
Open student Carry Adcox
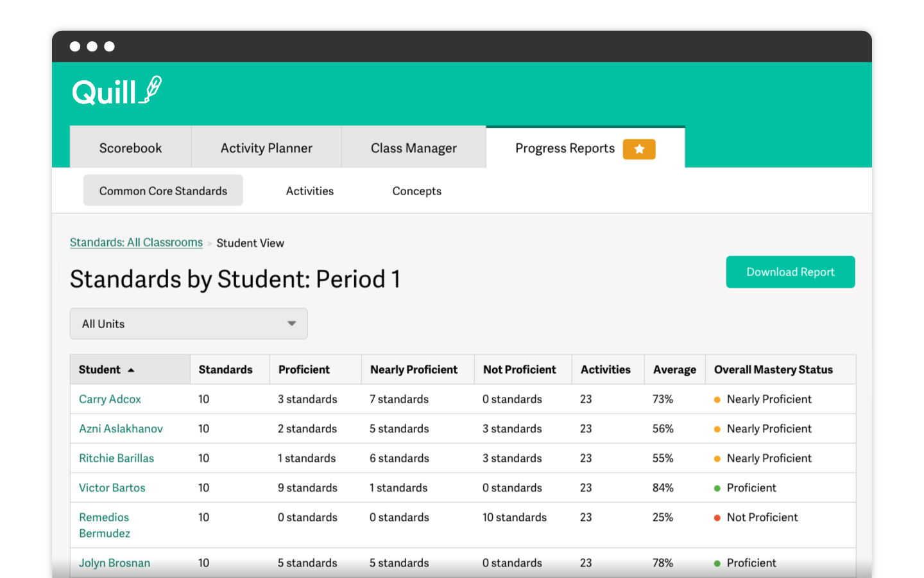pyautogui.click(x=110, y=399)
